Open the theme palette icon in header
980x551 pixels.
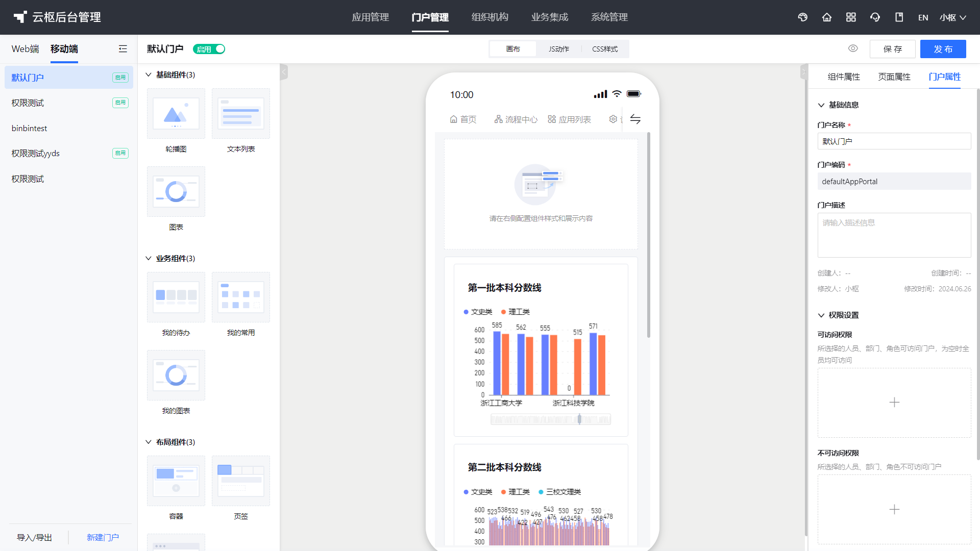coord(802,17)
